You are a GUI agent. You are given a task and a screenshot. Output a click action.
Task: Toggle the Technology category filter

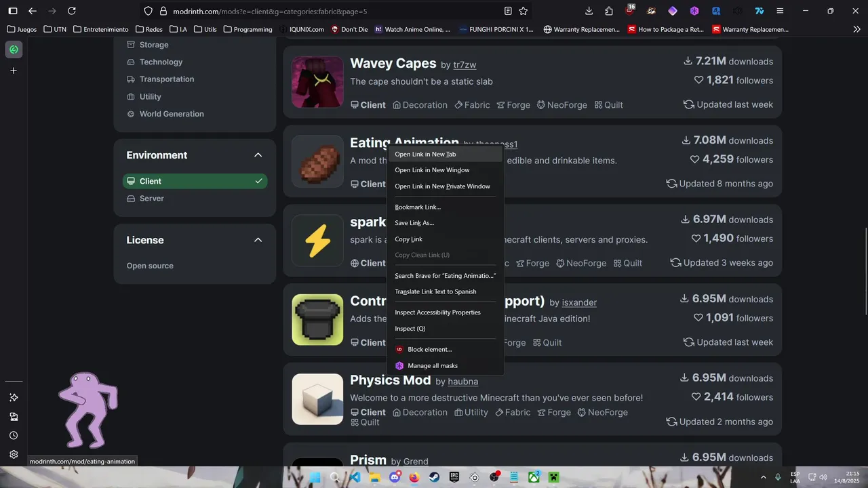pos(155,62)
